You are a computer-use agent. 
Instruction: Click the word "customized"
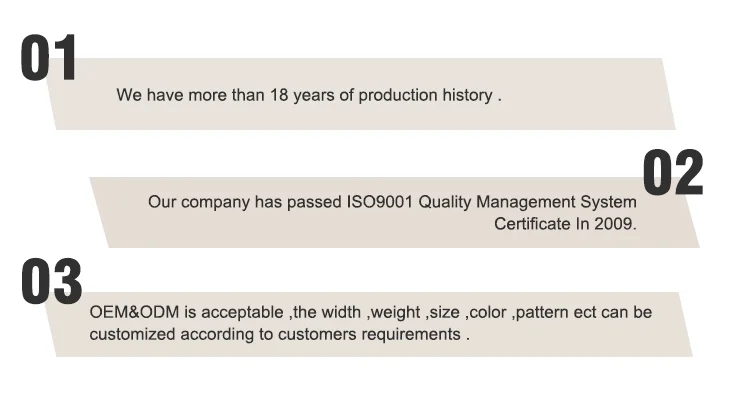[131, 334]
